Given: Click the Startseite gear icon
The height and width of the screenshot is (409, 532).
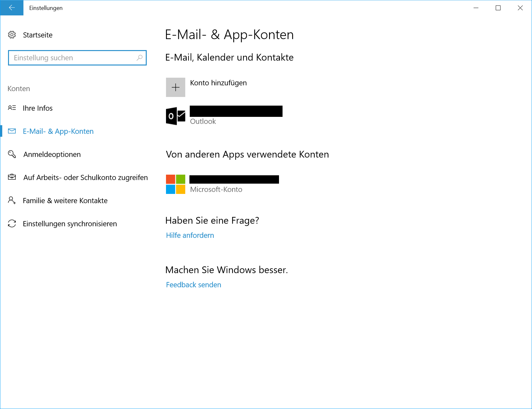Looking at the screenshot, I should click(x=12, y=35).
